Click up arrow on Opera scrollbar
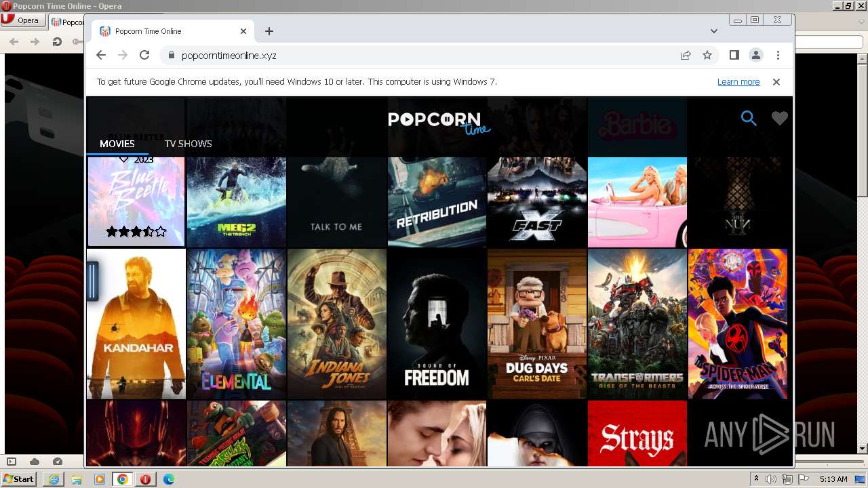Screen dimensions: 868x488 pos(863,59)
